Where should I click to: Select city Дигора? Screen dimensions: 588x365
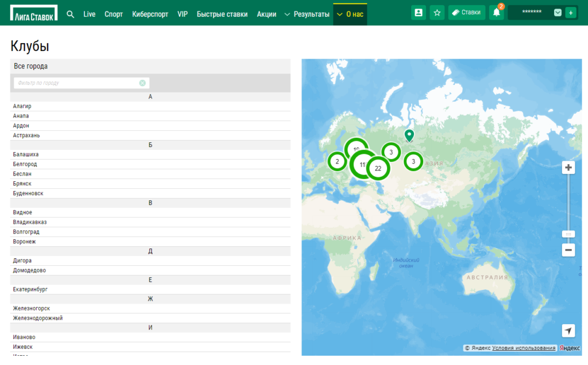150,261
